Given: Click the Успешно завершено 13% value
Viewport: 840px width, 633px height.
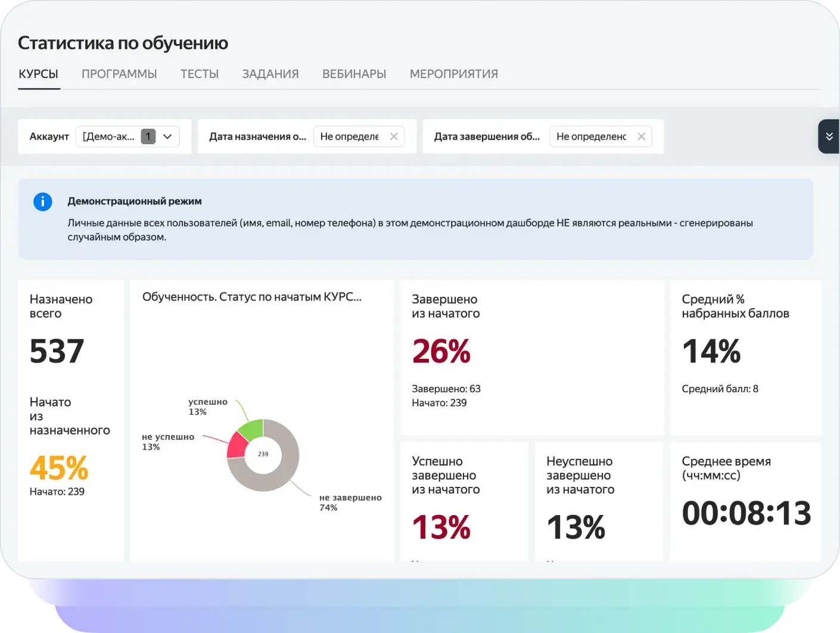Looking at the screenshot, I should coord(441,527).
